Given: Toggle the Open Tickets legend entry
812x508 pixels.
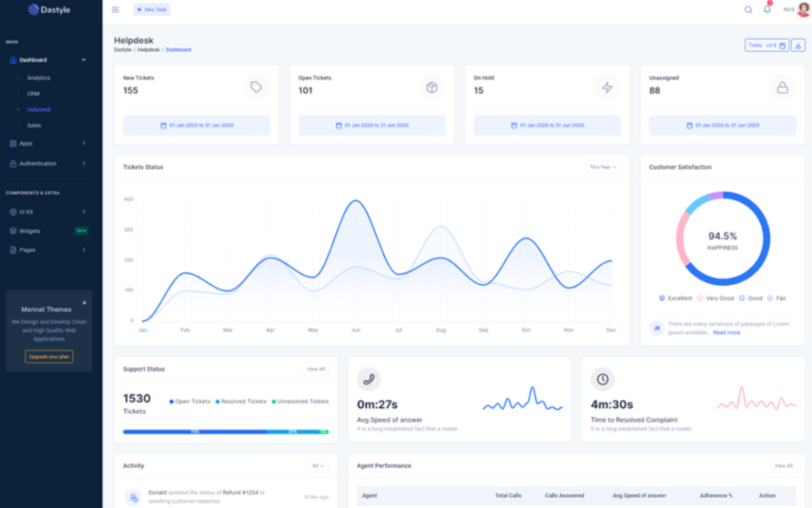Looking at the screenshot, I should (189, 402).
